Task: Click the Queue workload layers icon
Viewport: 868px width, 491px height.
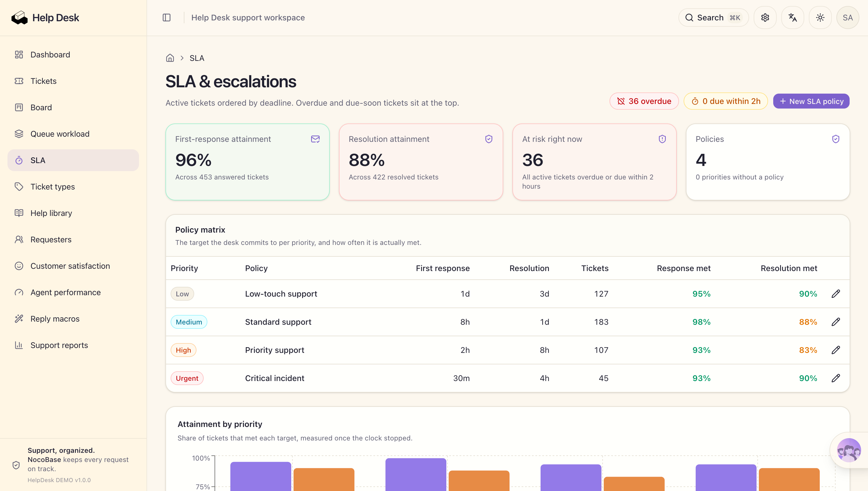Action: [x=19, y=134]
